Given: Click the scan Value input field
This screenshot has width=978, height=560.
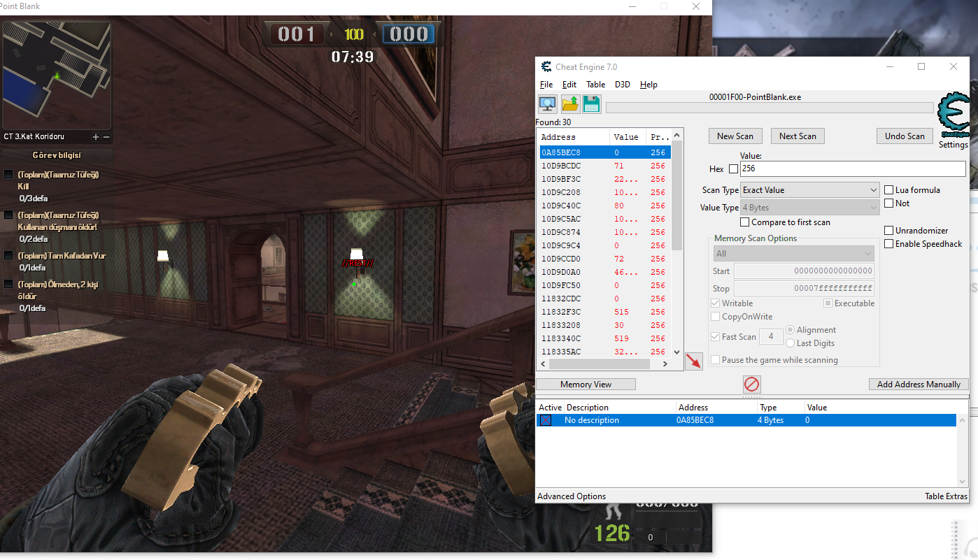Looking at the screenshot, I should [x=853, y=168].
